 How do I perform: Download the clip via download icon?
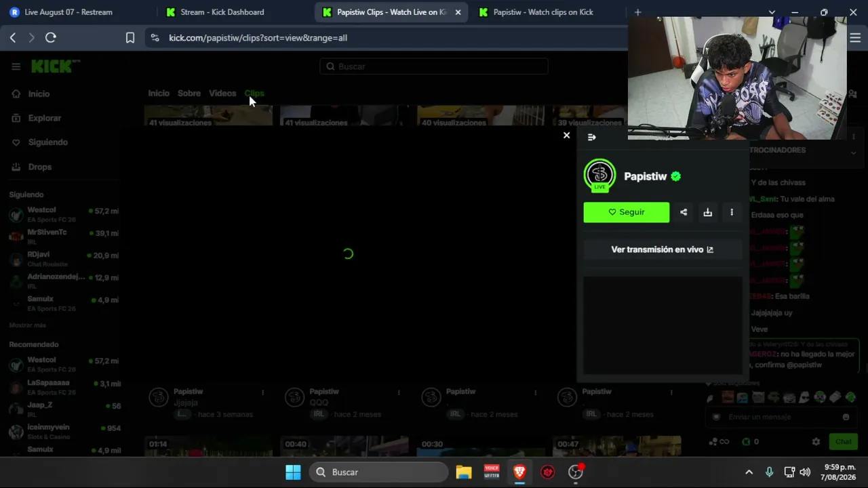707,212
